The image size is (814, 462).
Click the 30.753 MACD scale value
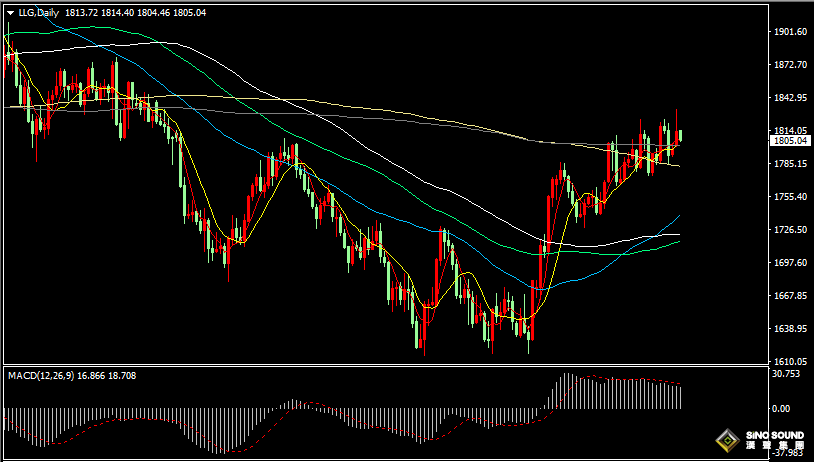[784, 374]
